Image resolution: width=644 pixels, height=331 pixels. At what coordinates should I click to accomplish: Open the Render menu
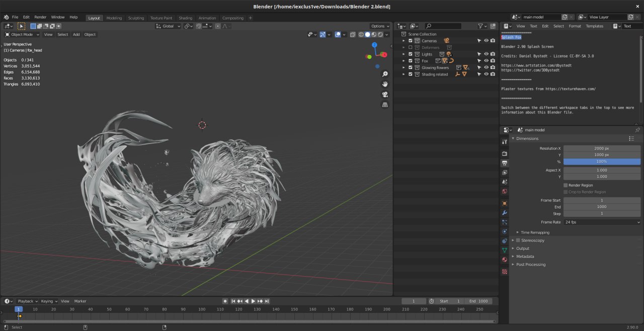point(40,17)
